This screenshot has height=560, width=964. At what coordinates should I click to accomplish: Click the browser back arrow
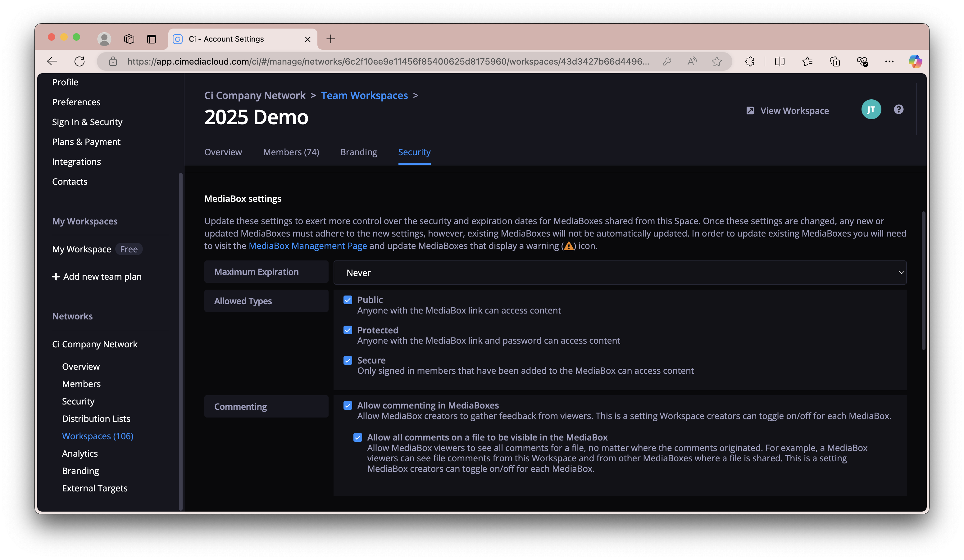[52, 61]
